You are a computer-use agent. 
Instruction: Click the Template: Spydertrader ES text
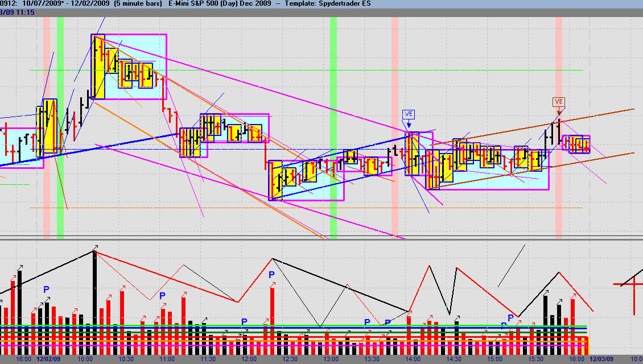tap(328, 3)
